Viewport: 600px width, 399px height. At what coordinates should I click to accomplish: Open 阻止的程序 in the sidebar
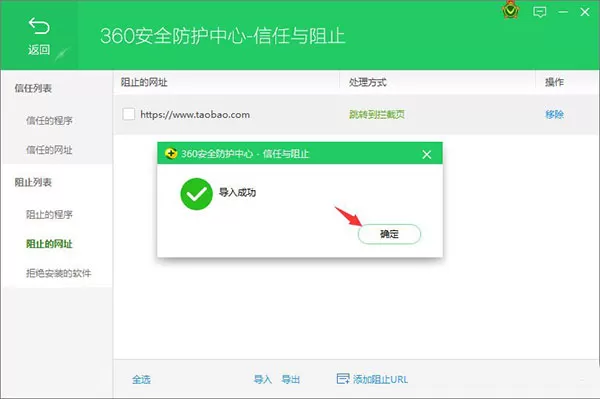pos(49,215)
